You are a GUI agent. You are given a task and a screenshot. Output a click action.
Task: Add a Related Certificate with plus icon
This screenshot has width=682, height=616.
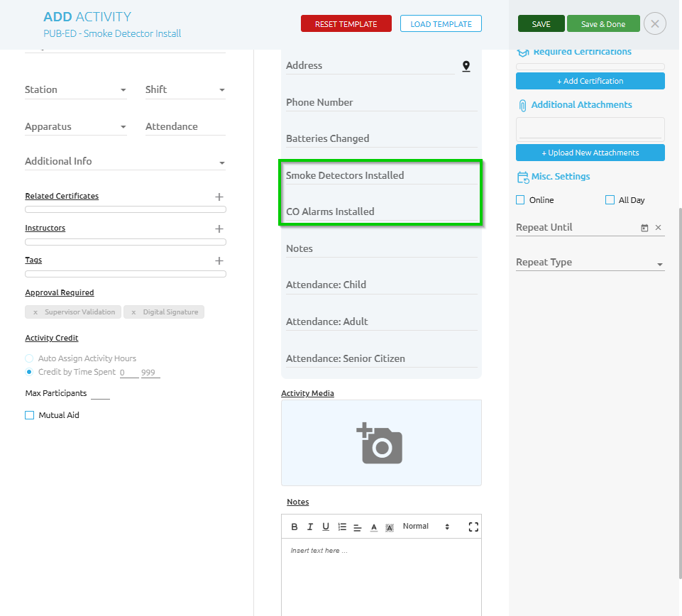pos(219,197)
